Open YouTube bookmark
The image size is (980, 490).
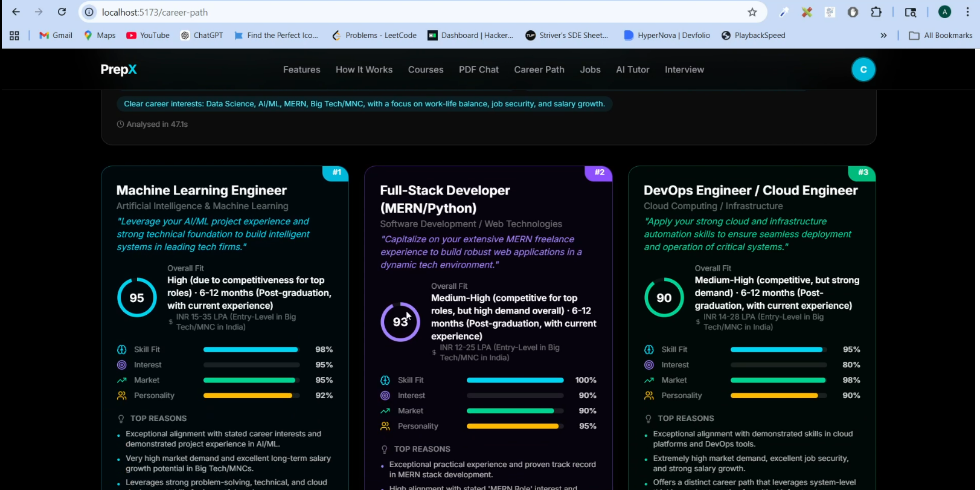point(149,36)
